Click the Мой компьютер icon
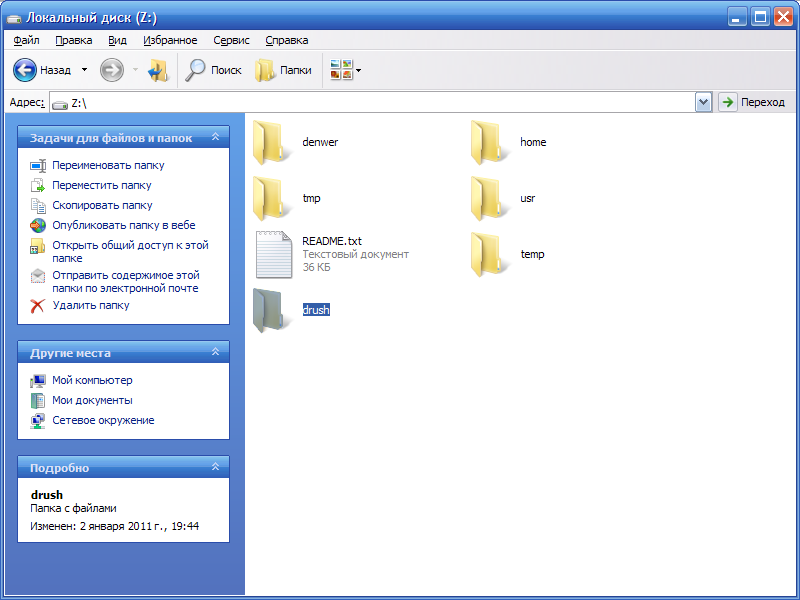This screenshot has width=800, height=600. (x=38, y=381)
